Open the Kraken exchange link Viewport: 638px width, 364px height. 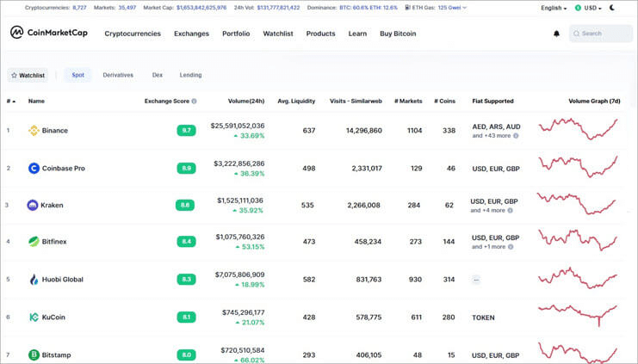(52, 205)
